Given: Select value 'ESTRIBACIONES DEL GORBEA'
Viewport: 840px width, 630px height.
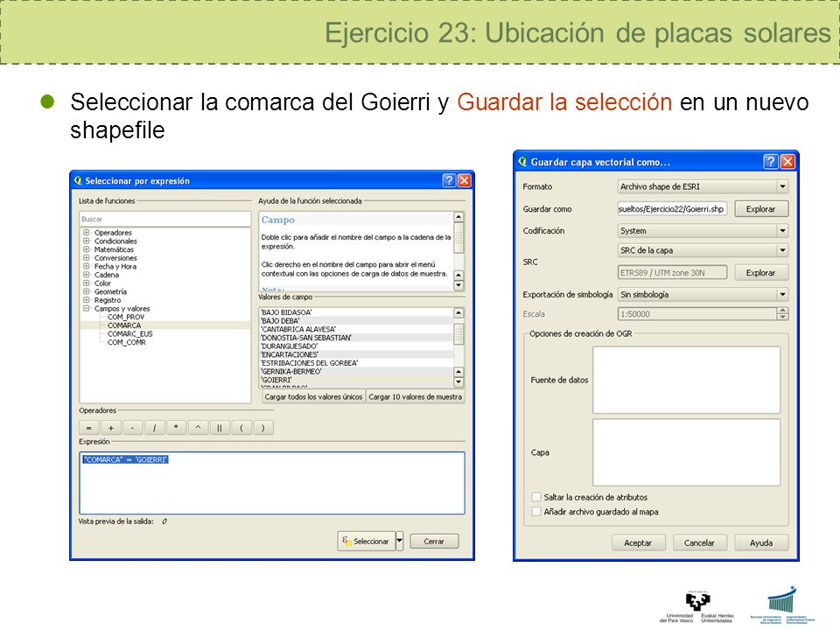Looking at the screenshot, I should pos(356,363).
